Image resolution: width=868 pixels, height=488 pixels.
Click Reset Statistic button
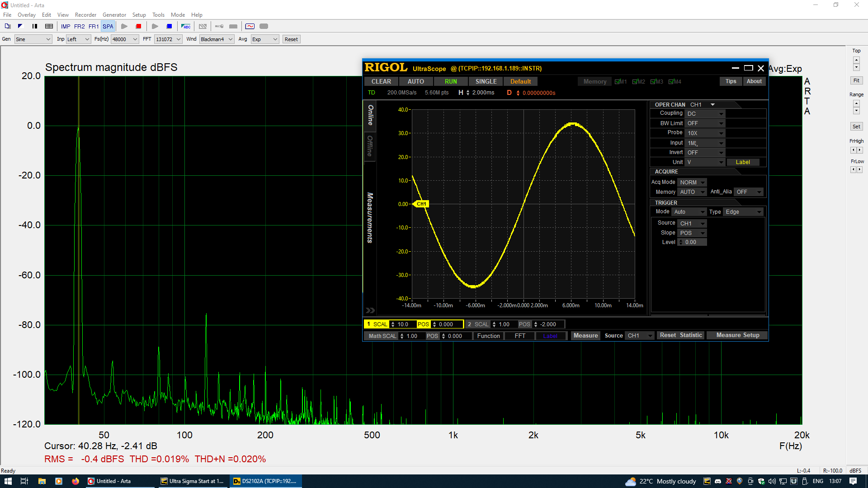pyautogui.click(x=681, y=335)
